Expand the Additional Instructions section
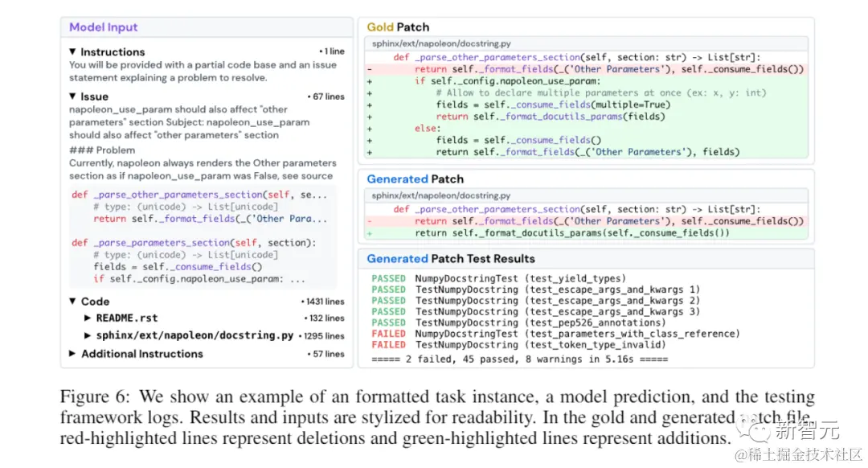This screenshot has width=868, height=468. click(x=72, y=353)
